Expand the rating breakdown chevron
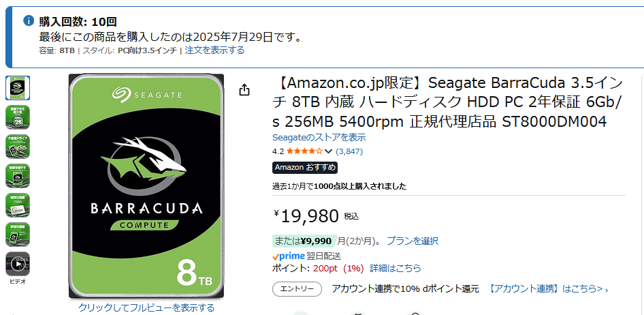The image size is (644, 315). coord(329,151)
